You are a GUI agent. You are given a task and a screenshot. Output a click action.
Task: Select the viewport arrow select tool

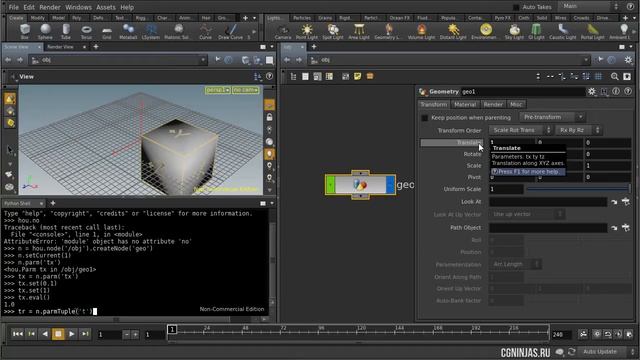pos(10,150)
